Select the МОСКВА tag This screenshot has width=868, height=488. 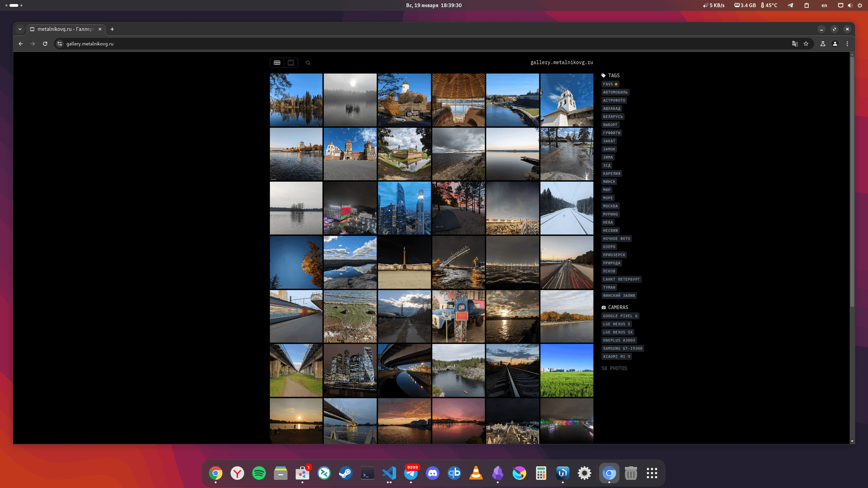(x=610, y=206)
